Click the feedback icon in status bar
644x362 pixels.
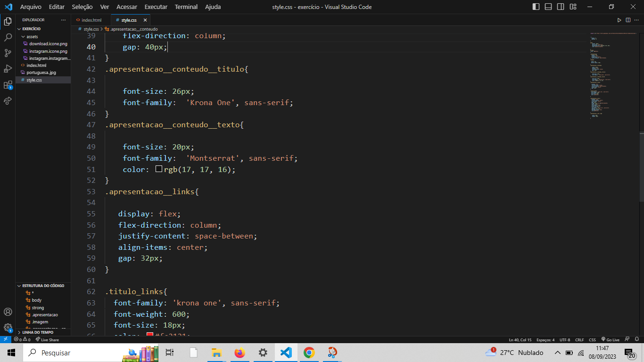627,339
